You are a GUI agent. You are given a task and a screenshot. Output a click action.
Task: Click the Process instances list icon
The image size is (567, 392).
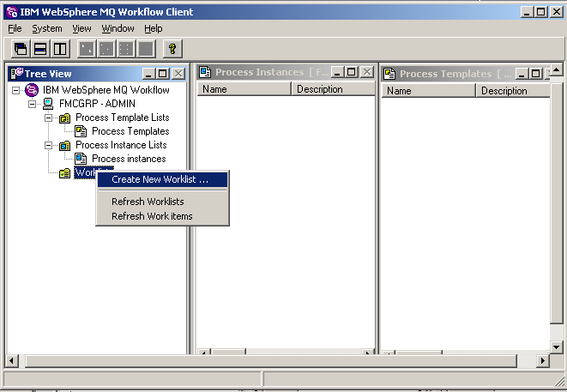pos(81,159)
